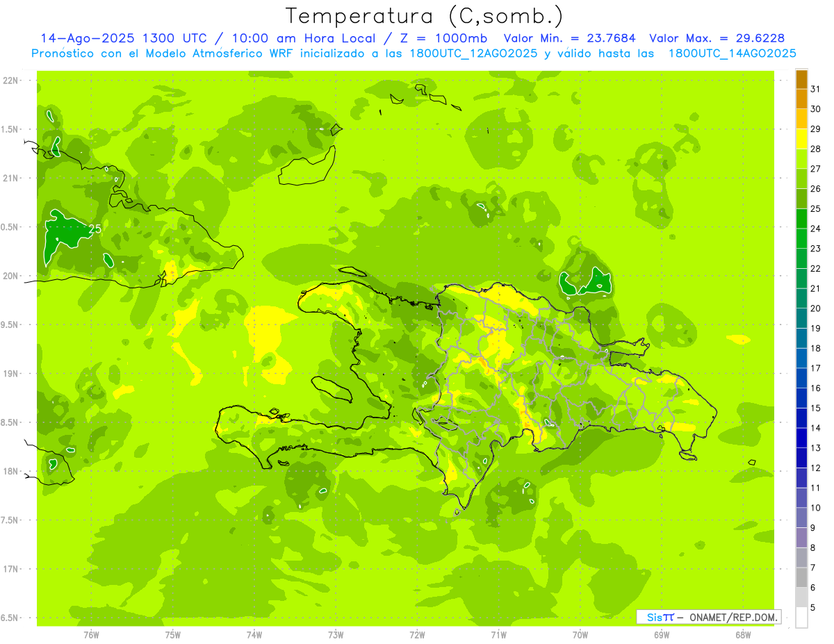The height and width of the screenshot is (644, 834).
Task: Click the "75W" longitude label
Action: (x=172, y=635)
